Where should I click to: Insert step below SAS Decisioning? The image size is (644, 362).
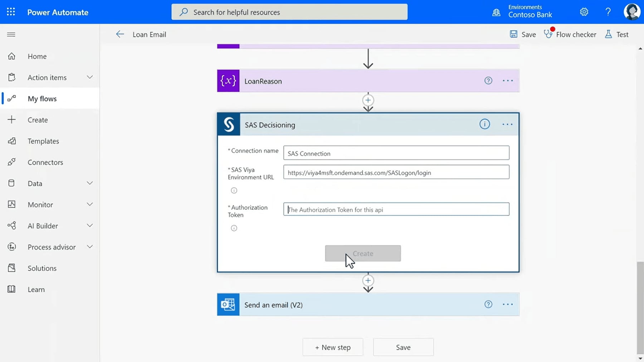tap(368, 280)
